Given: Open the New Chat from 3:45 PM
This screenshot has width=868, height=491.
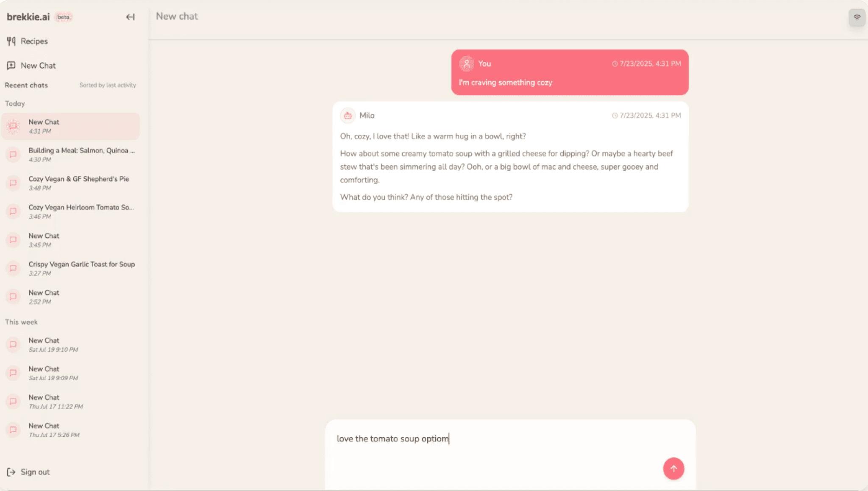Looking at the screenshot, I should (x=71, y=240).
